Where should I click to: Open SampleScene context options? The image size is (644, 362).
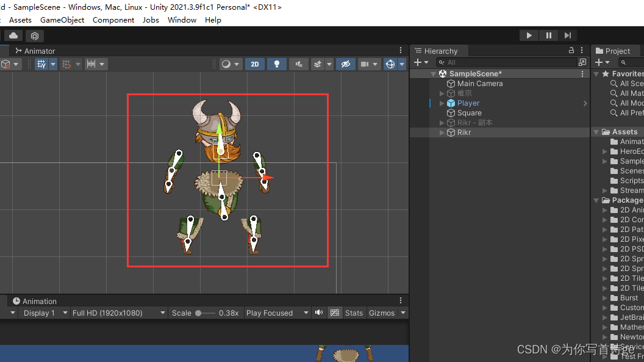[582, 74]
